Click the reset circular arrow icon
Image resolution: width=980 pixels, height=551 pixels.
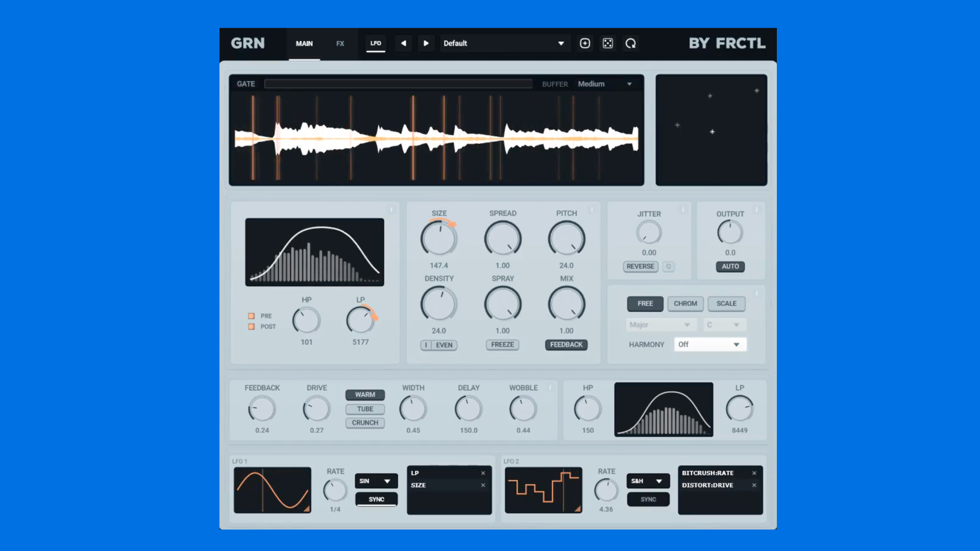point(630,43)
